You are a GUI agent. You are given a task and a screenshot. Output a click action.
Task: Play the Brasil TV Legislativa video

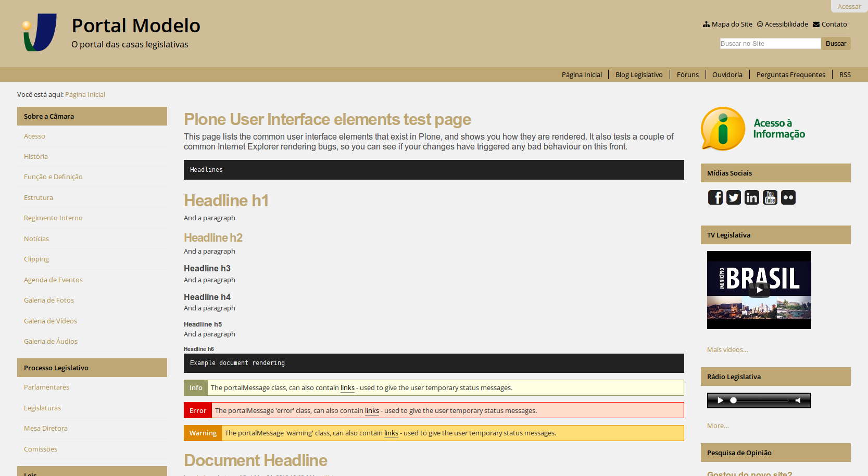click(x=759, y=290)
